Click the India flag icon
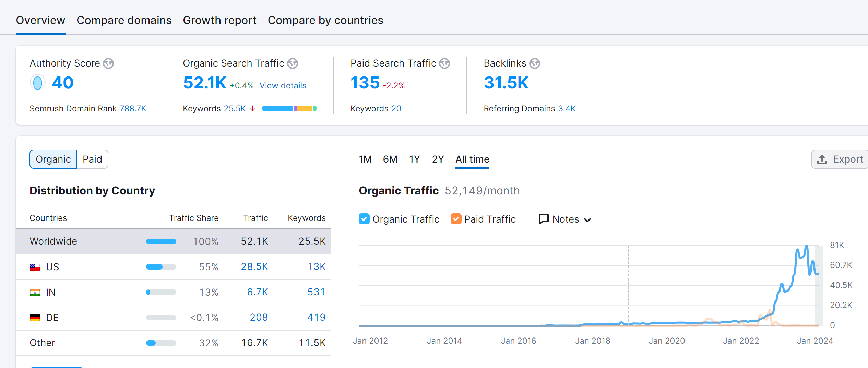Image resolution: width=868 pixels, height=368 pixels. [35, 292]
